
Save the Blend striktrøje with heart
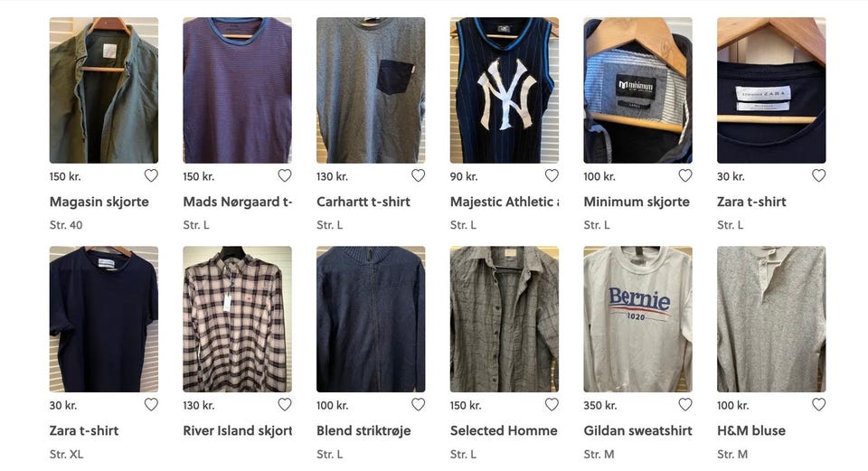[418, 405]
